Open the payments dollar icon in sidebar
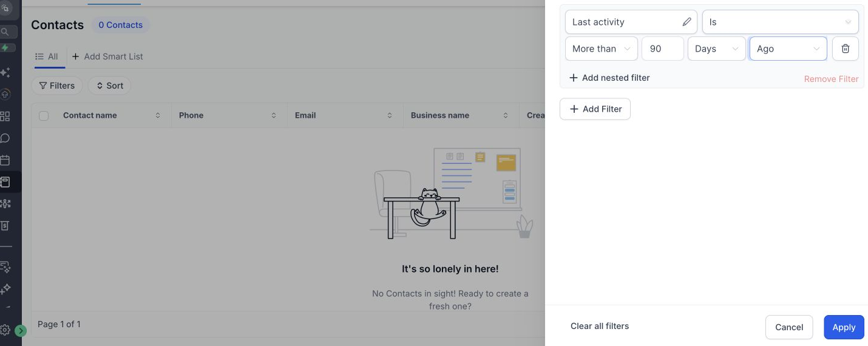 5,225
